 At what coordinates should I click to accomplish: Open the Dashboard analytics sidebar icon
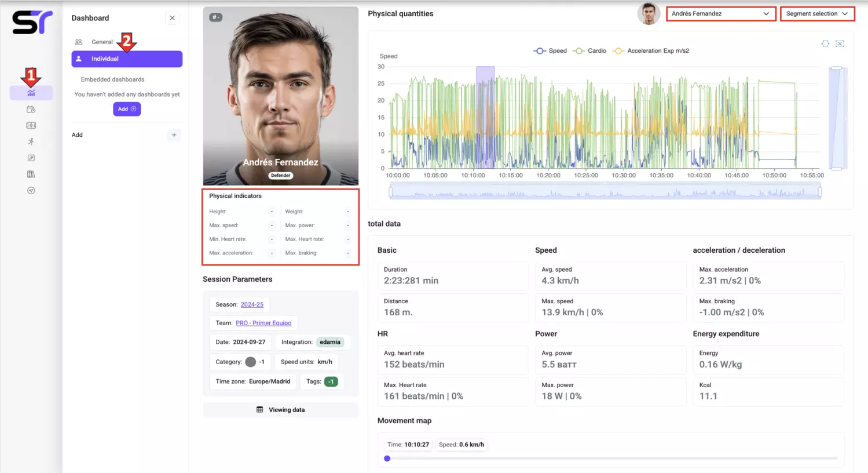[x=31, y=93]
